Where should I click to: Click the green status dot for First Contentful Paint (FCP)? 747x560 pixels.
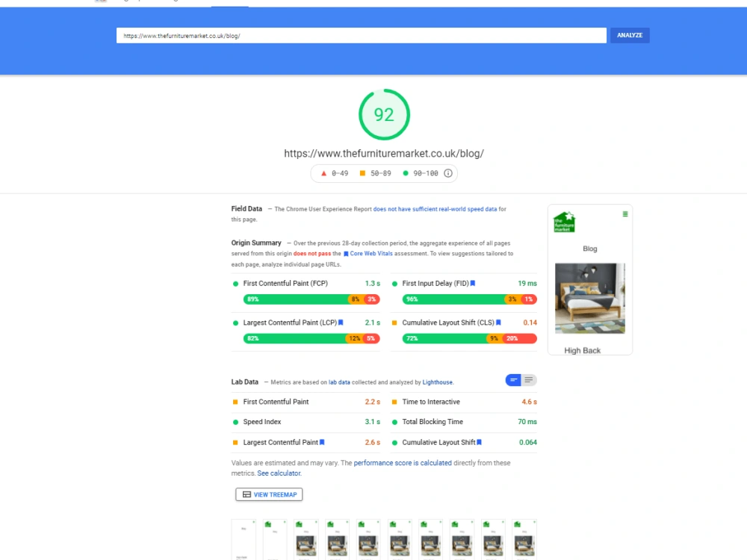coord(235,284)
